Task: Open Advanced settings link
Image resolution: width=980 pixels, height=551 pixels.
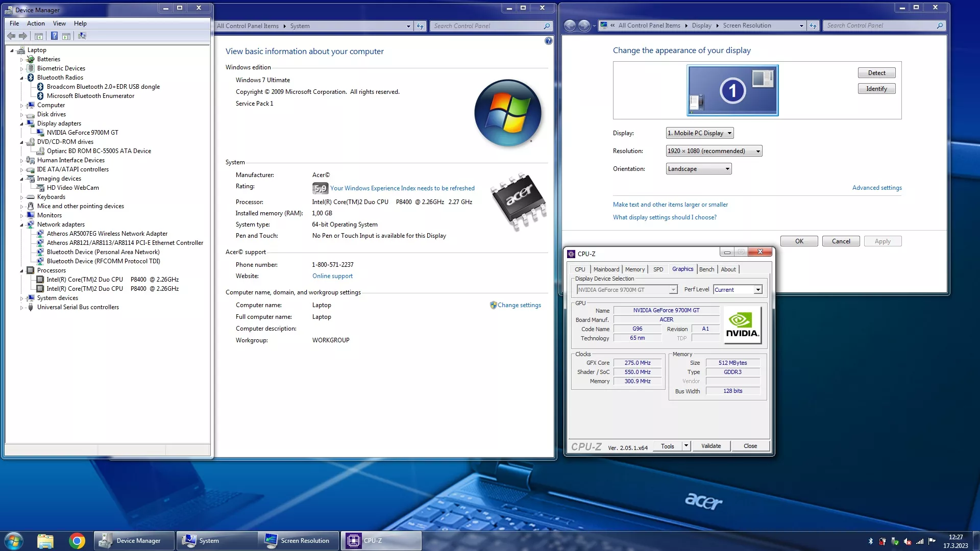Action: click(x=877, y=188)
